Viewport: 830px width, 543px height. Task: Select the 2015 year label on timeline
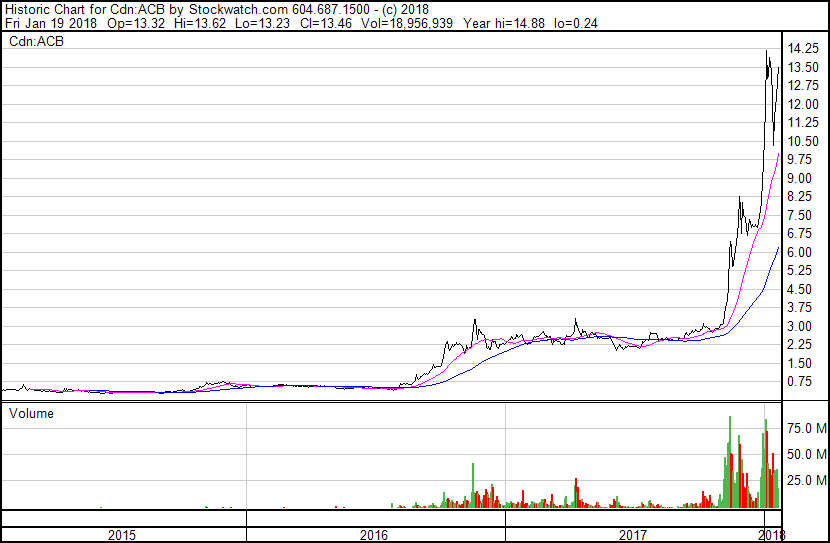(122, 535)
